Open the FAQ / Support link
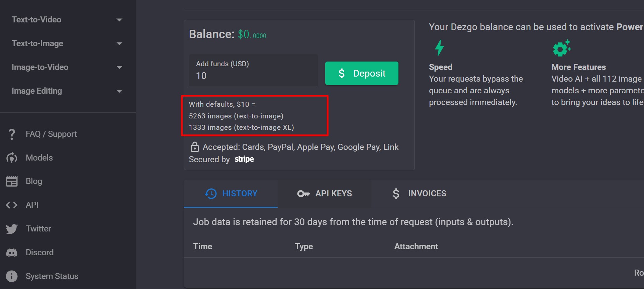 [x=51, y=134]
